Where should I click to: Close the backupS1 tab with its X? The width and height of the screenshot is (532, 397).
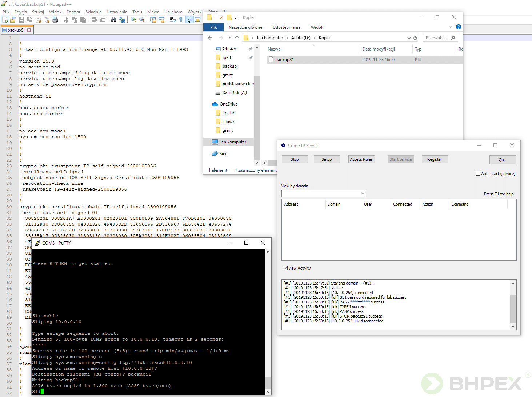[x=29, y=30]
